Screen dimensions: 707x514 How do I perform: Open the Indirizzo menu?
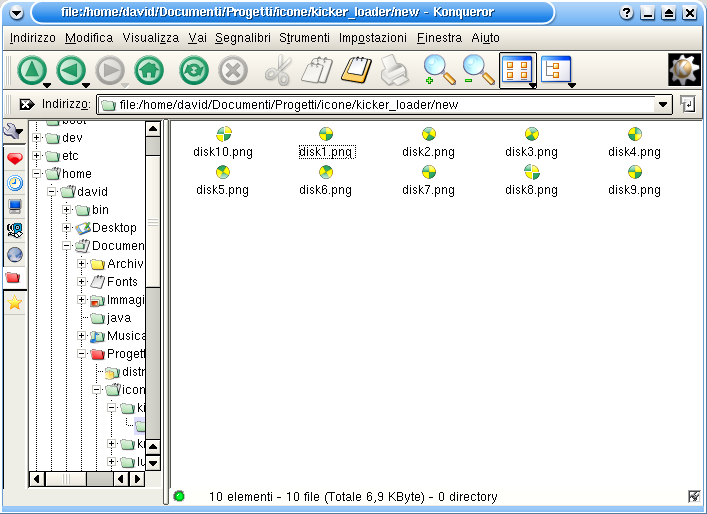[32, 38]
